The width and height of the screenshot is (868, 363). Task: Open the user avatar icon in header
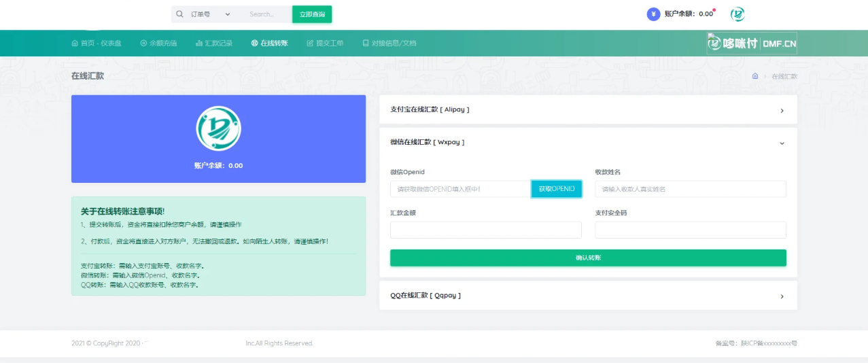coord(737,14)
